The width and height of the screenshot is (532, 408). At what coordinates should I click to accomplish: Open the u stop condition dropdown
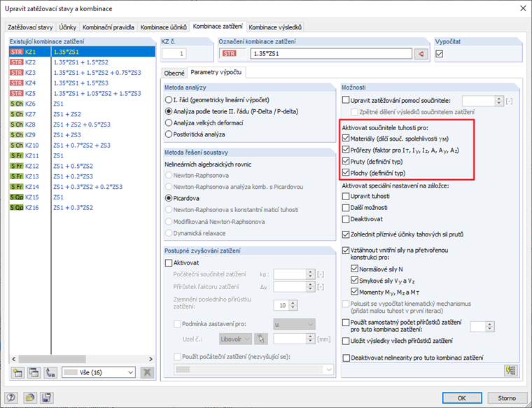(294, 324)
